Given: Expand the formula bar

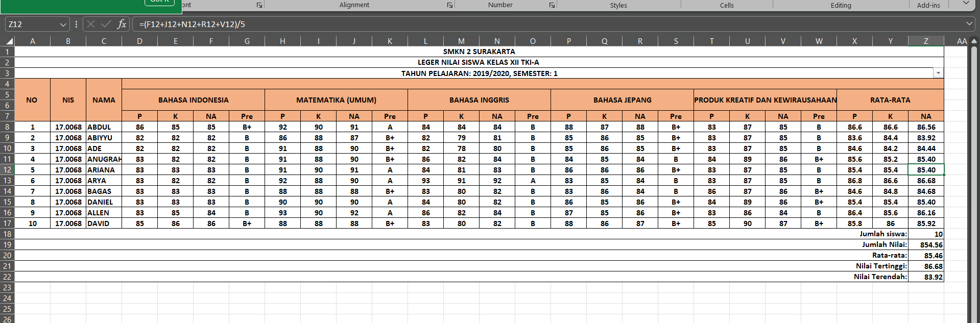Looking at the screenshot, I should pyautogui.click(x=969, y=24).
